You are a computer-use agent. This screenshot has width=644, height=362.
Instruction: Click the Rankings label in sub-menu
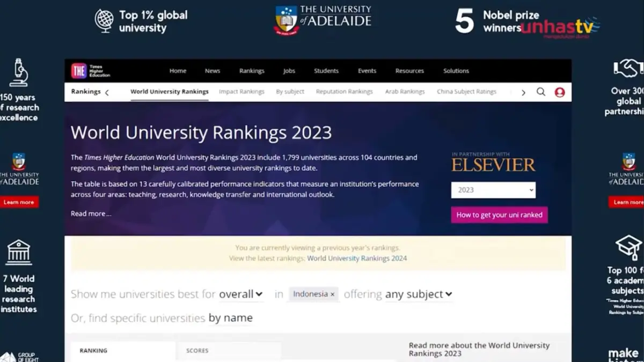86,92
